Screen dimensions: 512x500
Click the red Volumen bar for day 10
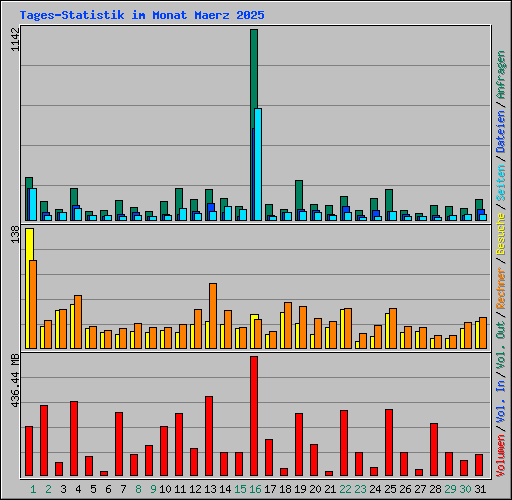click(164, 451)
